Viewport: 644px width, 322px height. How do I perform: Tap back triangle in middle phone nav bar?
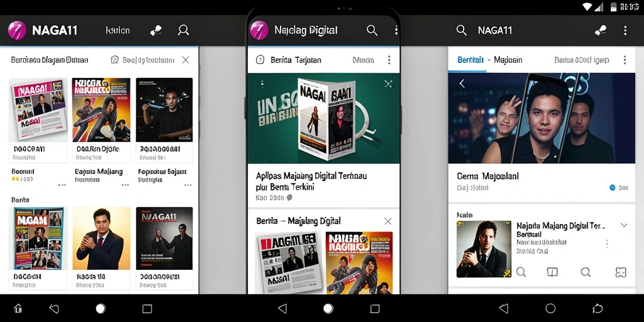point(282,308)
